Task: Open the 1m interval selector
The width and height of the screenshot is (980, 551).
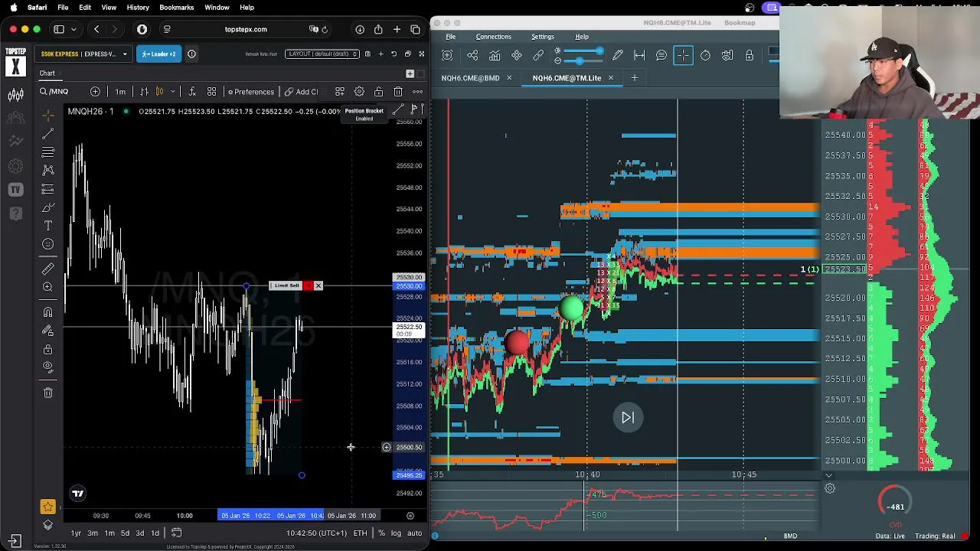Action: [x=120, y=92]
